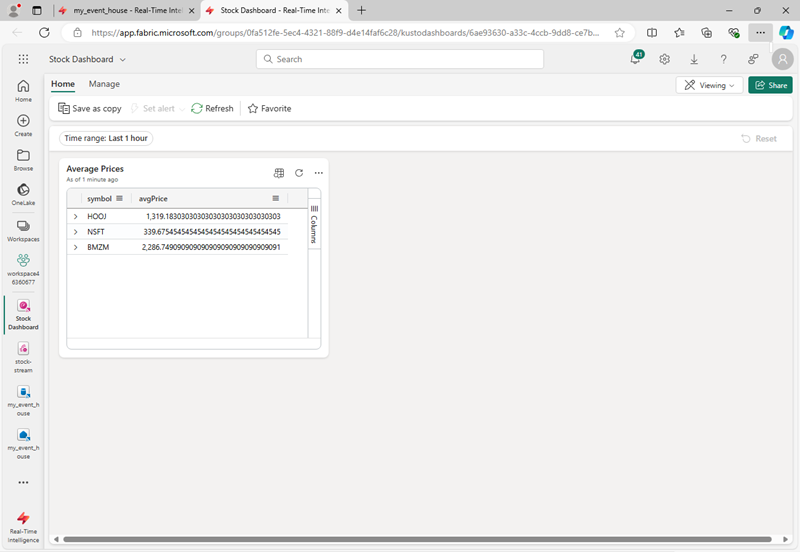Image resolution: width=800 pixels, height=552 pixels.
Task: Open the notifications bell
Action: (636, 59)
